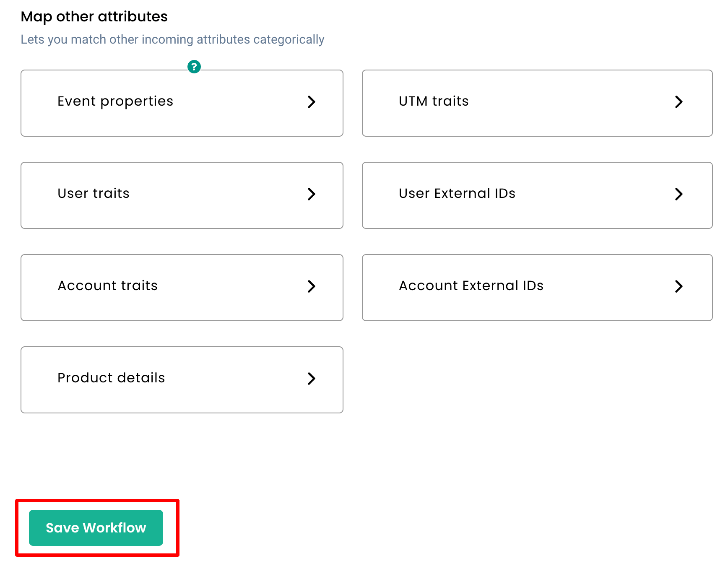Image resolution: width=728 pixels, height=566 pixels.
Task: Click the UTM traits card label
Action: point(433,101)
